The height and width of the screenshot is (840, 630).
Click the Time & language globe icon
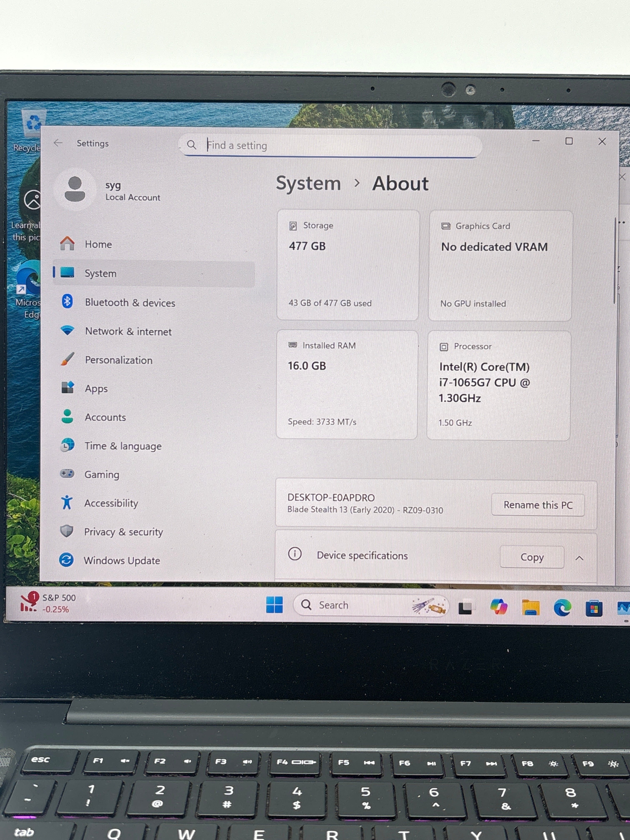[x=67, y=445]
